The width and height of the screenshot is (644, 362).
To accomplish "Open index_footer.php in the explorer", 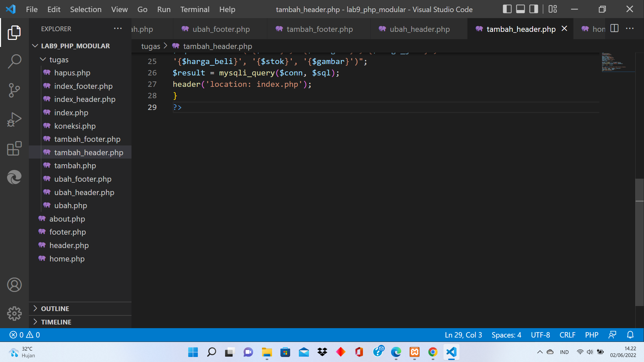I will tap(80, 86).
